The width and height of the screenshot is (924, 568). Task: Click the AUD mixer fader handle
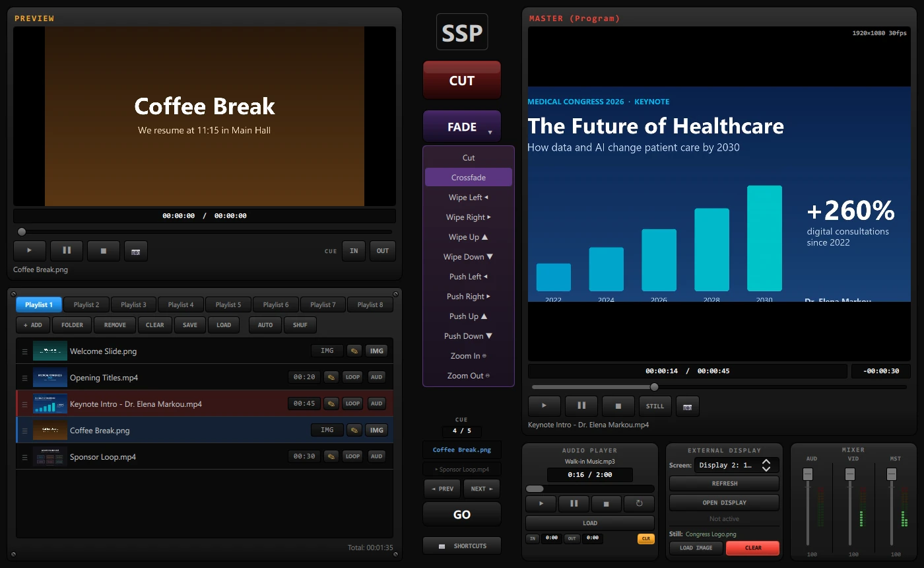coord(808,474)
